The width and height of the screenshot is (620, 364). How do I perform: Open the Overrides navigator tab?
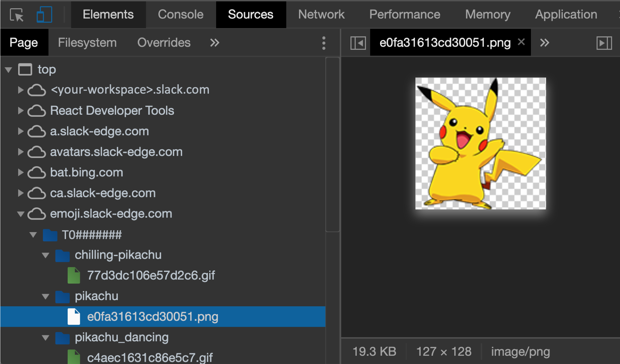(164, 43)
